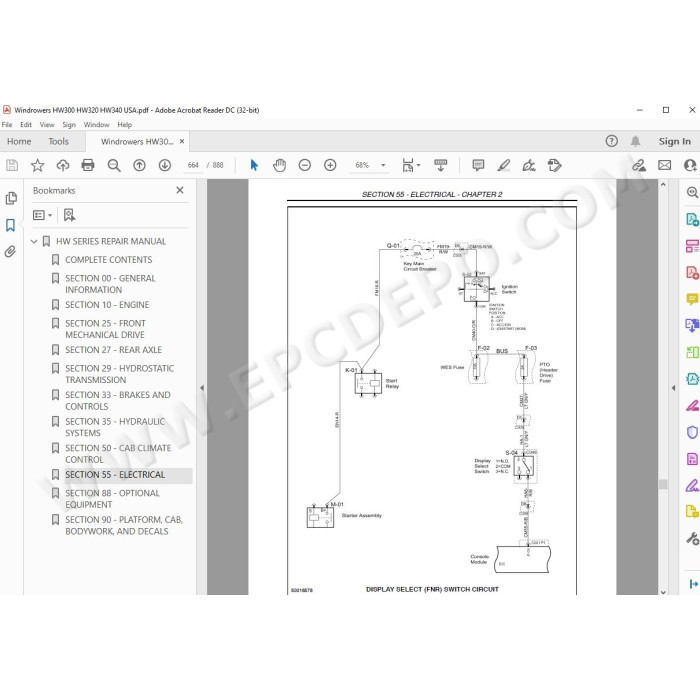The image size is (700, 700).
Task: Open the Find text magnifier
Action: (114, 165)
